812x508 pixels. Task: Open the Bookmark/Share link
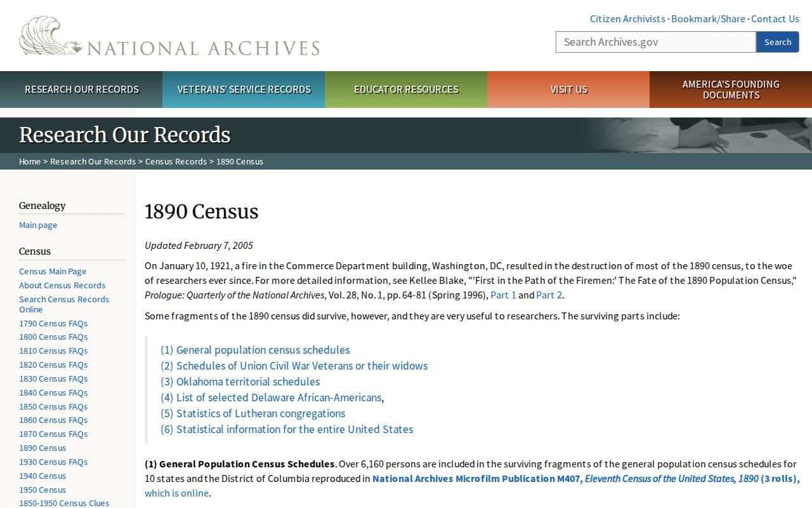[x=708, y=18]
